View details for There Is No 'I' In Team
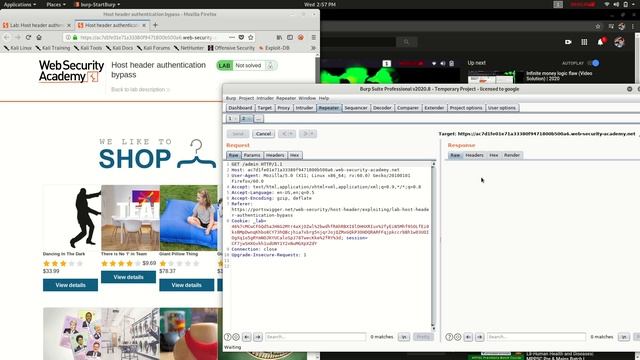Screen dimensions: 640x360 click(x=128, y=277)
